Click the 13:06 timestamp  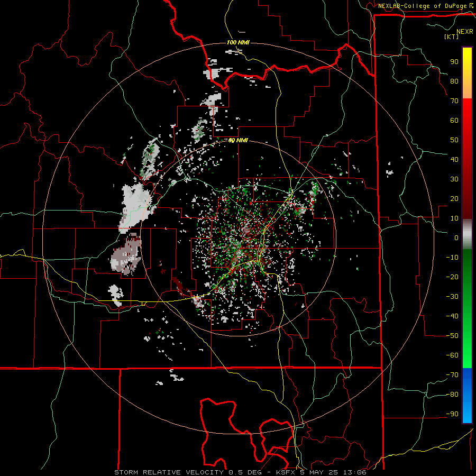(355, 472)
